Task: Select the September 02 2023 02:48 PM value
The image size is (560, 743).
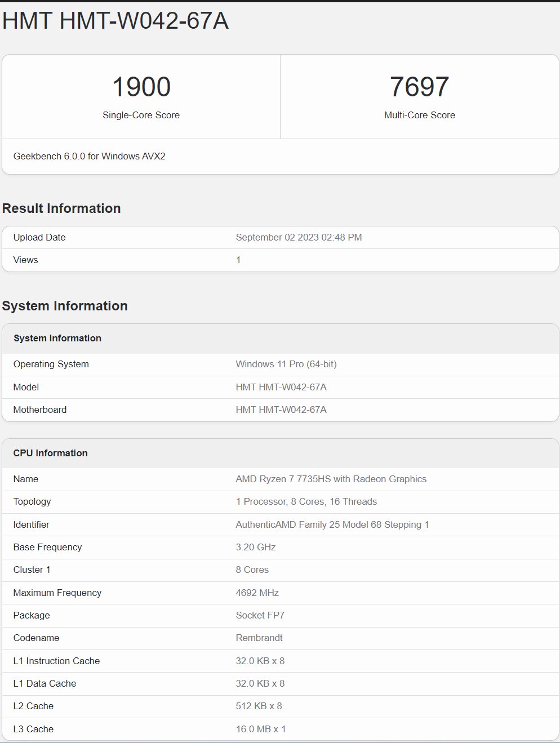Action: (x=299, y=237)
